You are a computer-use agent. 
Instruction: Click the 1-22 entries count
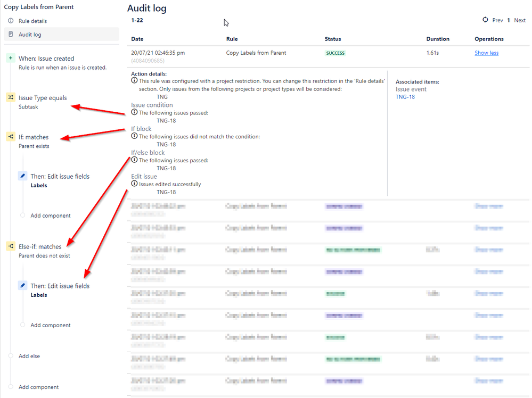[x=137, y=20]
